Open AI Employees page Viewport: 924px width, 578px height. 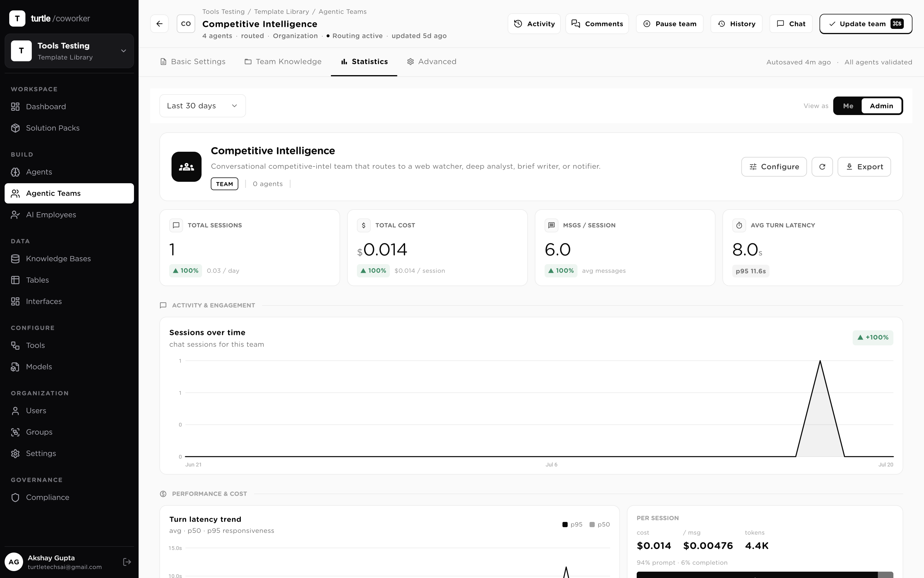(x=69, y=215)
